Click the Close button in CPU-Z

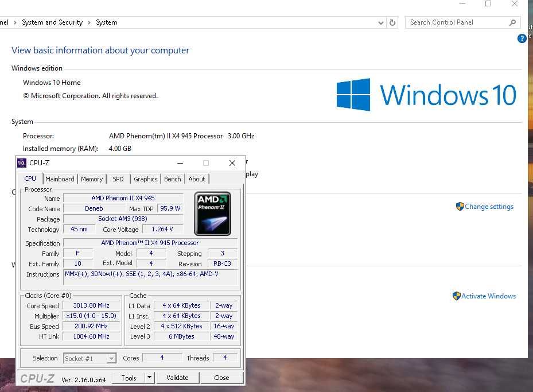[x=221, y=378]
